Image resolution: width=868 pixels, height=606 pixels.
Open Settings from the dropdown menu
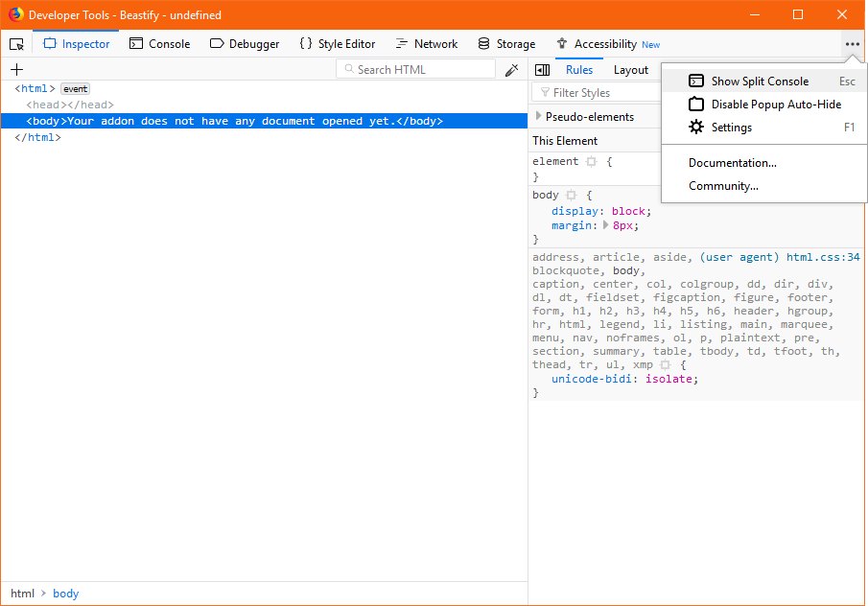[x=731, y=128]
